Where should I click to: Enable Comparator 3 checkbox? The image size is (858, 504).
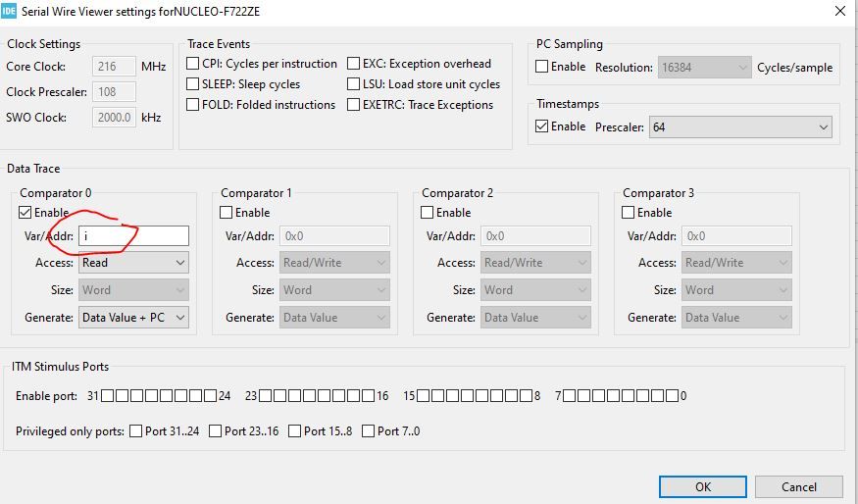629,213
